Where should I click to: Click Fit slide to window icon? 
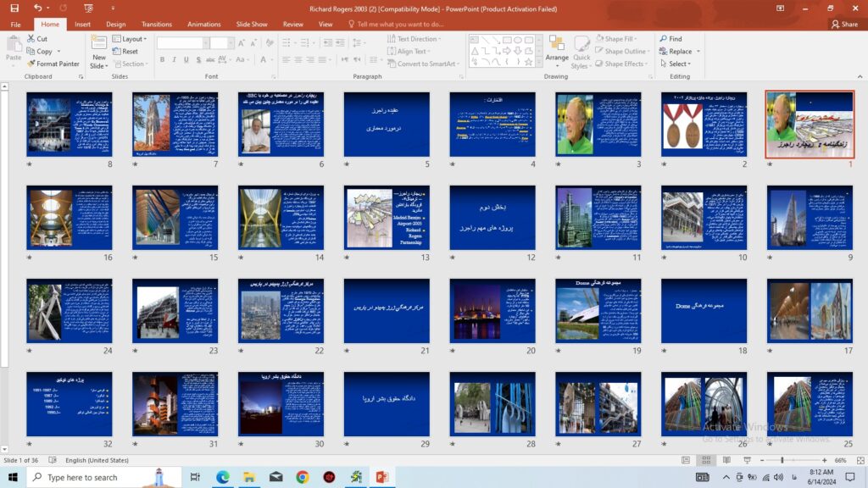tap(860, 460)
